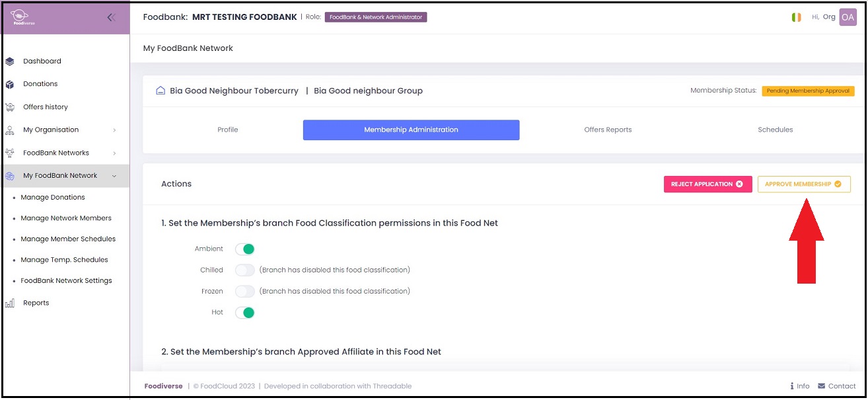Open the Contact link in footer
The image size is (868, 400).
[836, 386]
